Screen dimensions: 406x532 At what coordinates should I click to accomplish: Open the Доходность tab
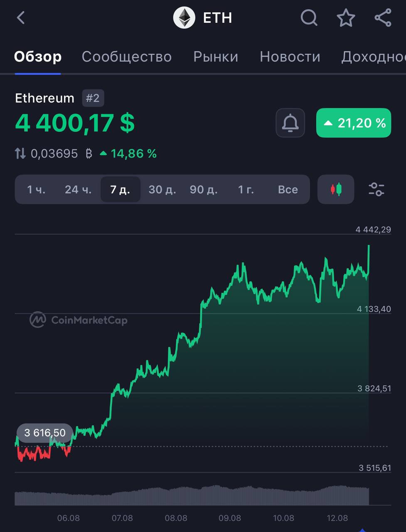click(x=374, y=57)
